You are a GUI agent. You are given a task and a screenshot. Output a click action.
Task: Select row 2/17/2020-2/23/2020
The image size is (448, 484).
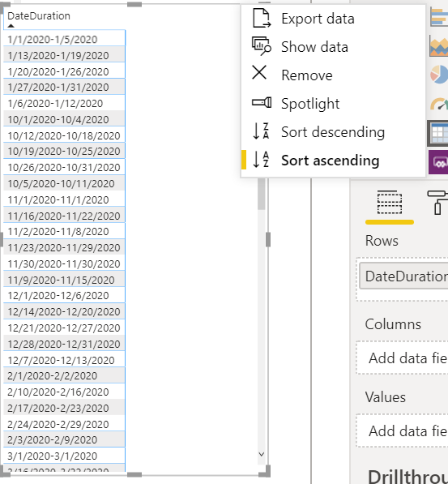click(x=64, y=408)
